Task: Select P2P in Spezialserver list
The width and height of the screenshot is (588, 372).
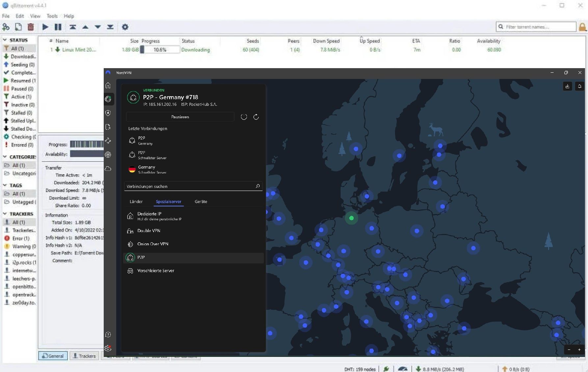Action: coord(194,257)
